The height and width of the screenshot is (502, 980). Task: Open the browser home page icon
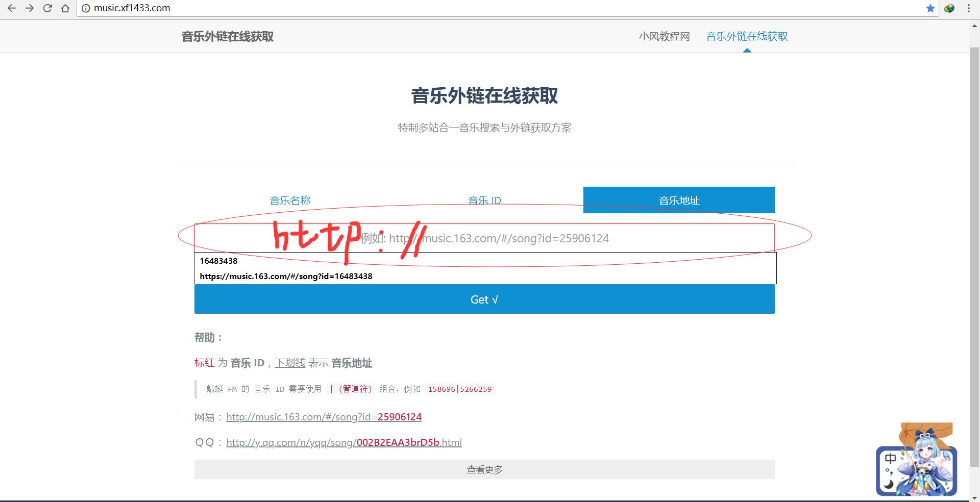click(x=66, y=8)
